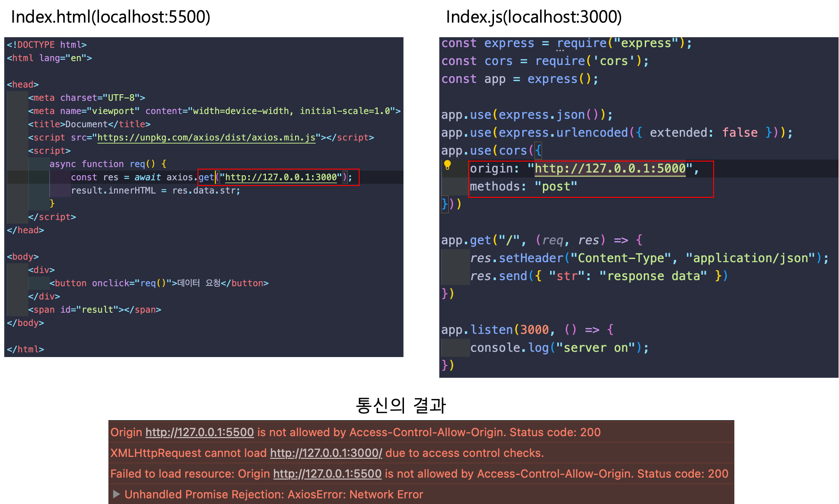The image size is (839, 504).
Task: Click the meta charset="UTF-8" line
Action: point(87,98)
